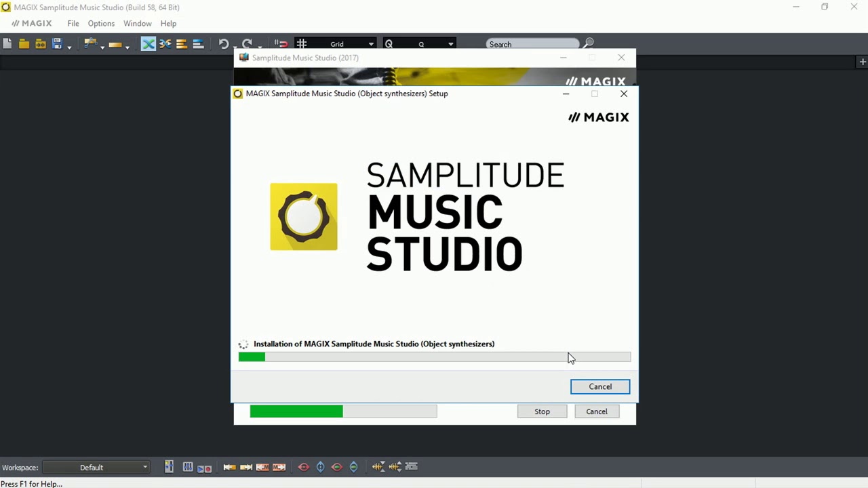
Task: Toggle the snap magnet icon
Action: point(281,44)
